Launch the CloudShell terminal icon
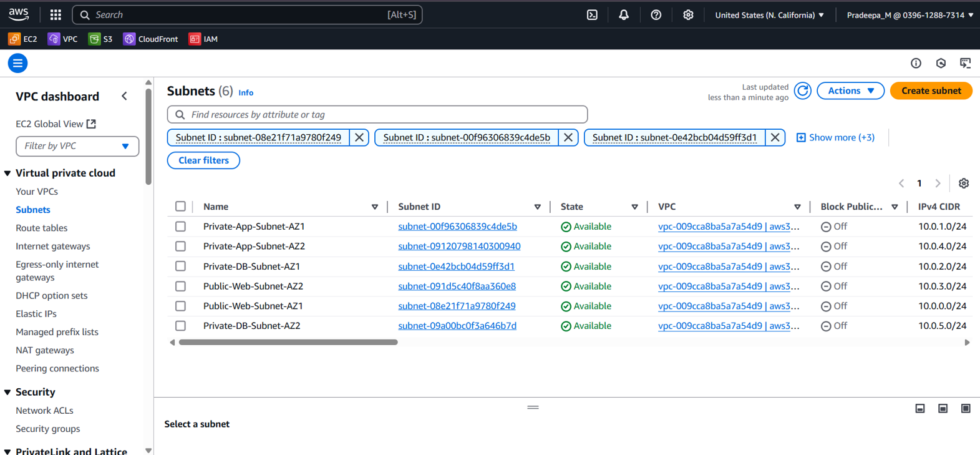 (x=592, y=15)
